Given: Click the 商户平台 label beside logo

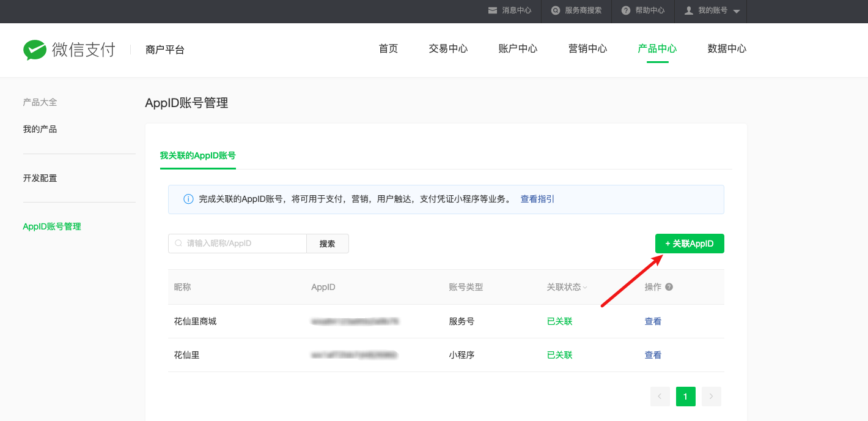Looking at the screenshot, I should point(165,50).
